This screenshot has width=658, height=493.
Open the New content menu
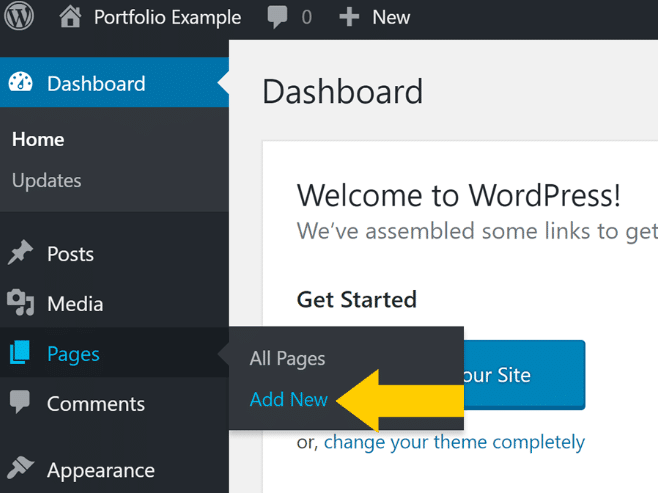pyautogui.click(x=391, y=18)
